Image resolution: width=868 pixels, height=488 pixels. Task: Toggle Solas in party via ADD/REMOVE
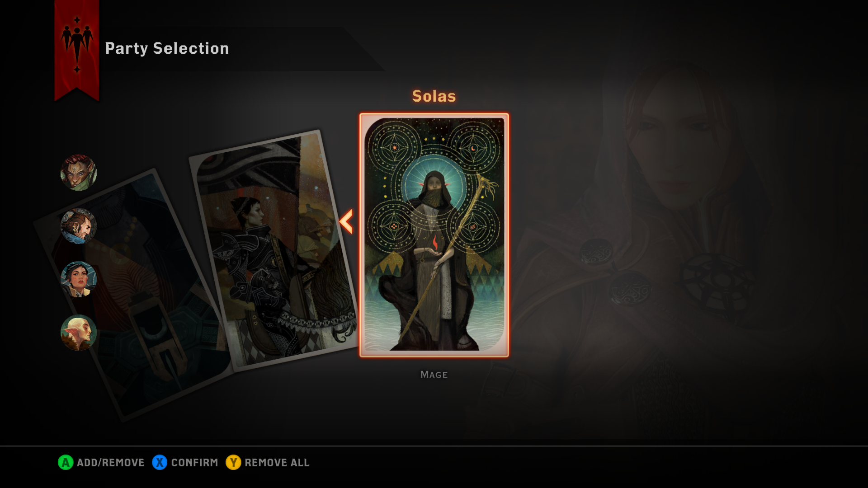click(110, 463)
